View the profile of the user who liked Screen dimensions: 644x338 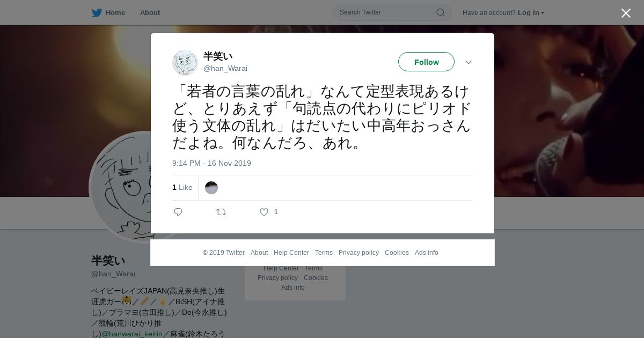(x=211, y=188)
